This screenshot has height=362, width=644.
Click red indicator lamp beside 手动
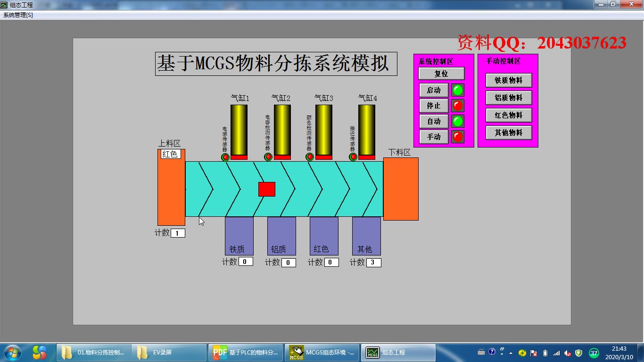pyautogui.click(x=458, y=137)
